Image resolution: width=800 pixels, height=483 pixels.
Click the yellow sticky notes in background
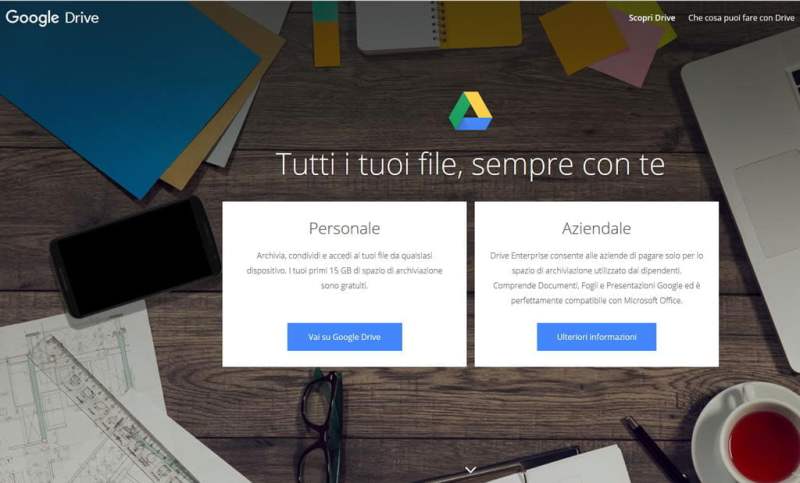tap(584, 38)
